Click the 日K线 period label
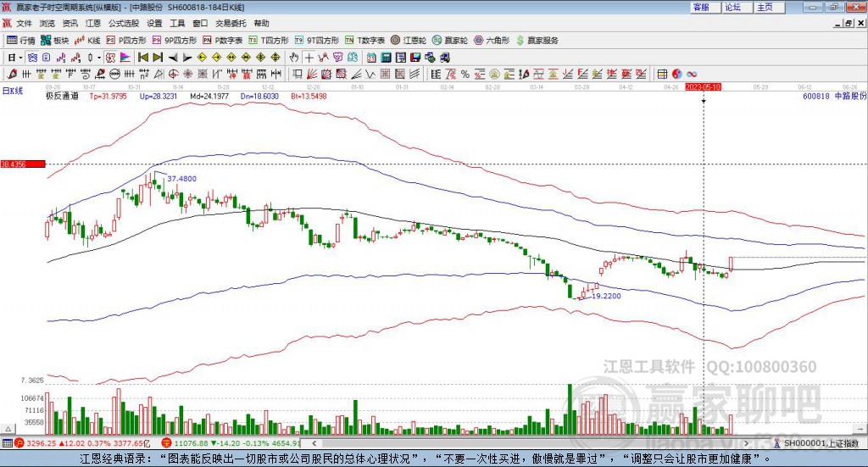The width and height of the screenshot is (868, 467). coord(12,91)
